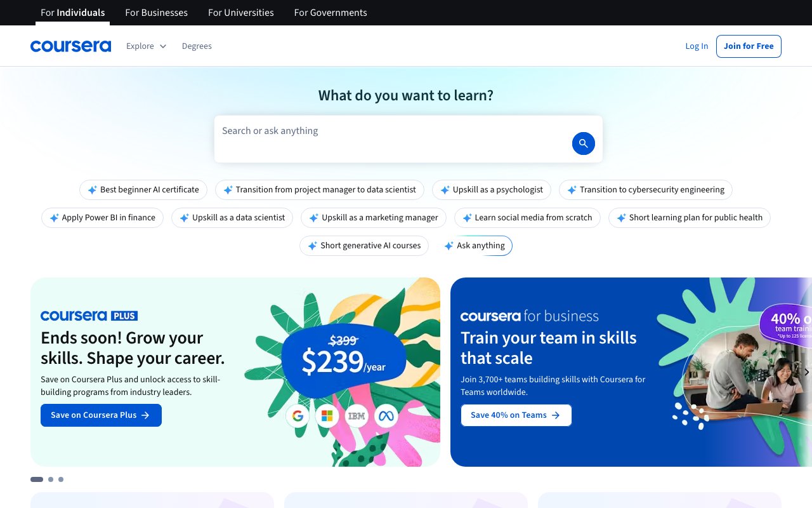The height and width of the screenshot is (508, 812).
Task: Click the IBM logo icon in banner
Action: 357,416
